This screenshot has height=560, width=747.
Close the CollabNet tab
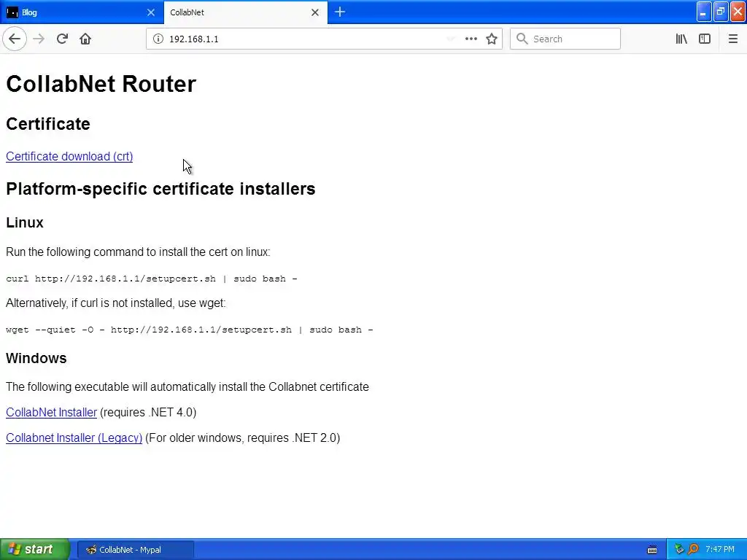[x=315, y=12]
